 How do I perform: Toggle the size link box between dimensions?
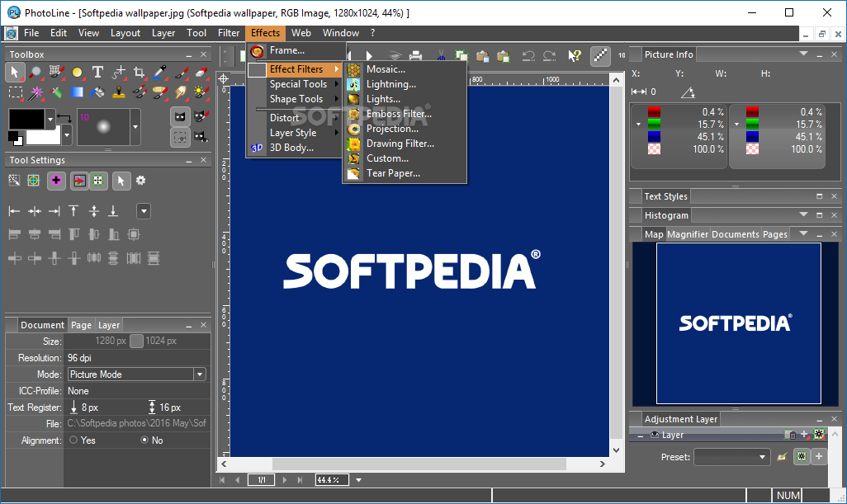[x=137, y=341]
